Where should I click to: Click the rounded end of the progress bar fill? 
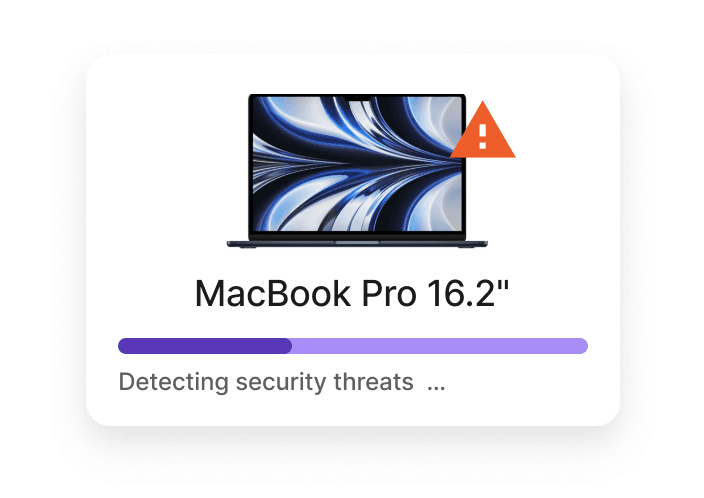(x=287, y=346)
